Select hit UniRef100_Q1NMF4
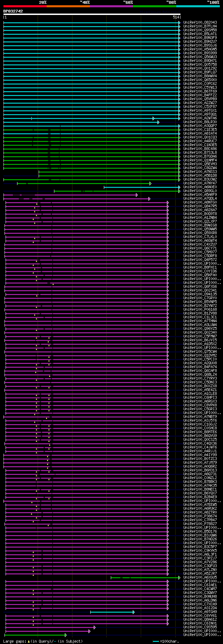The image size is (223, 644). [200, 160]
